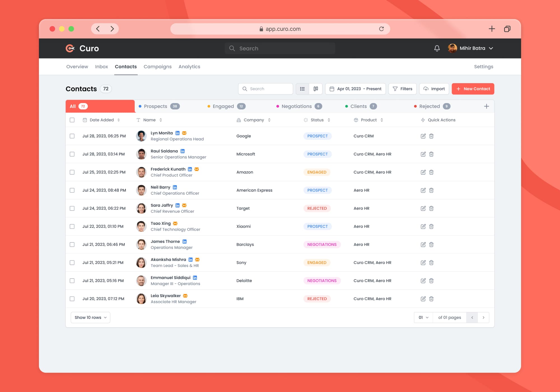Email Tsao Xing via envelope icon

click(175, 223)
